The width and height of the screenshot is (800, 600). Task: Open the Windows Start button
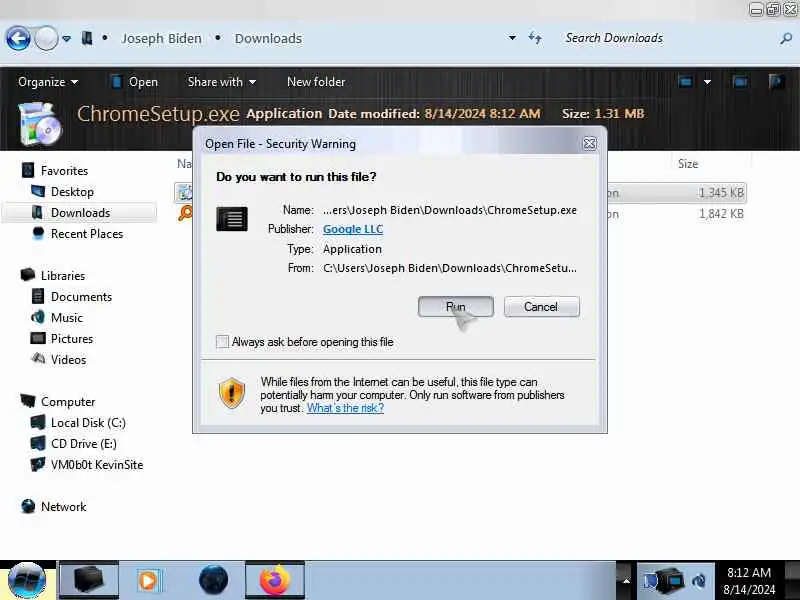(27, 581)
